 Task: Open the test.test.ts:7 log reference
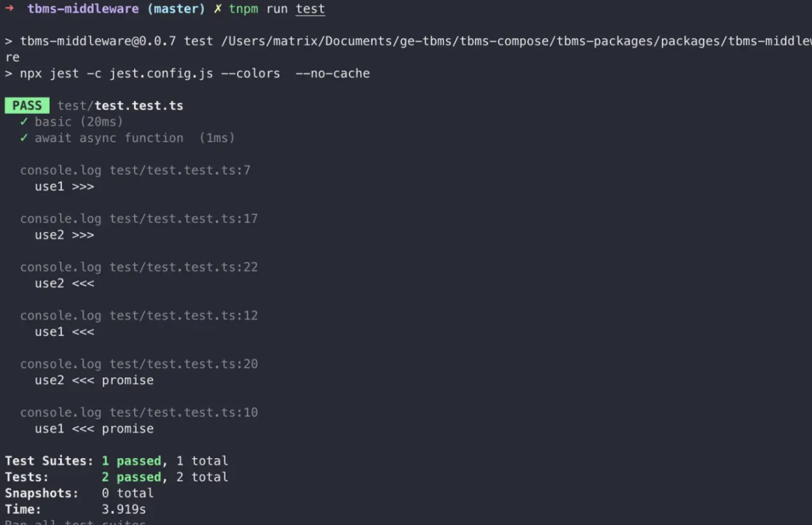(x=180, y=170)
